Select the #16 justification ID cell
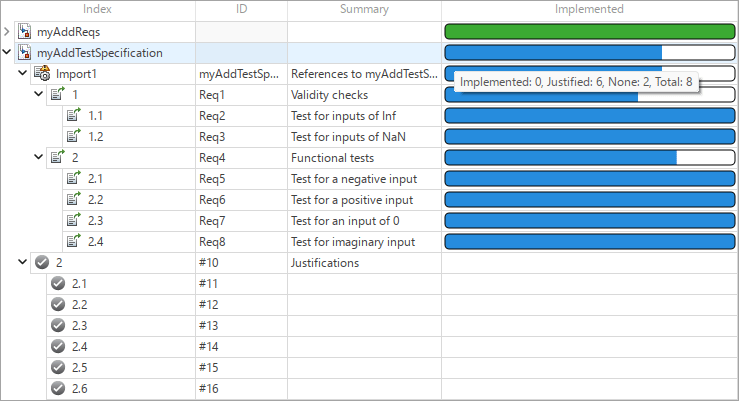 (209, 389)
